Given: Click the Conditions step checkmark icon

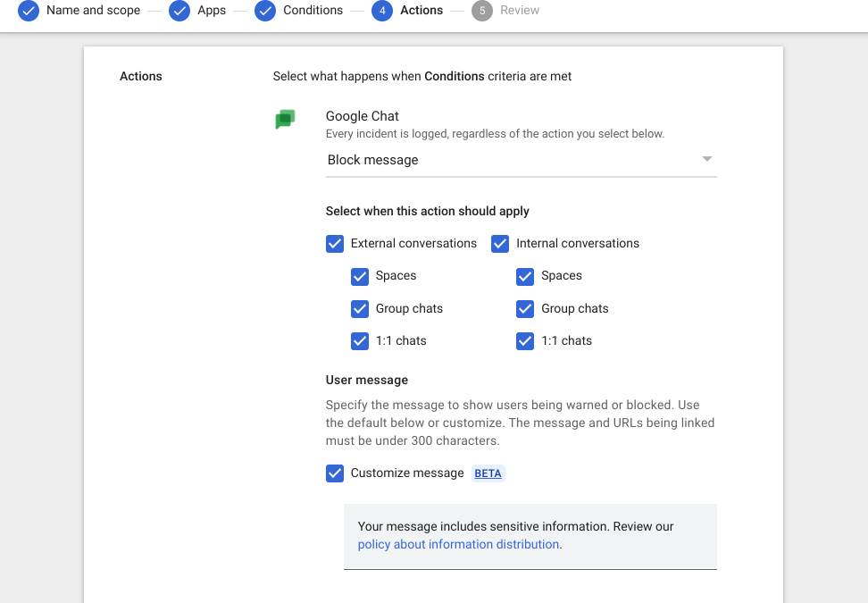Looking at the screenshot, I should point(265,11).
